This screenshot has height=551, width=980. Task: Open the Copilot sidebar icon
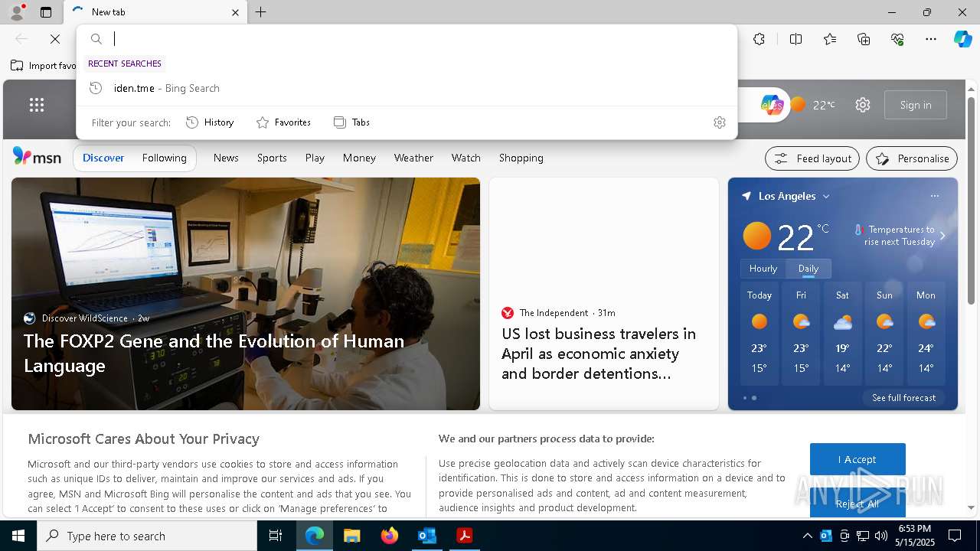[962, 39]
